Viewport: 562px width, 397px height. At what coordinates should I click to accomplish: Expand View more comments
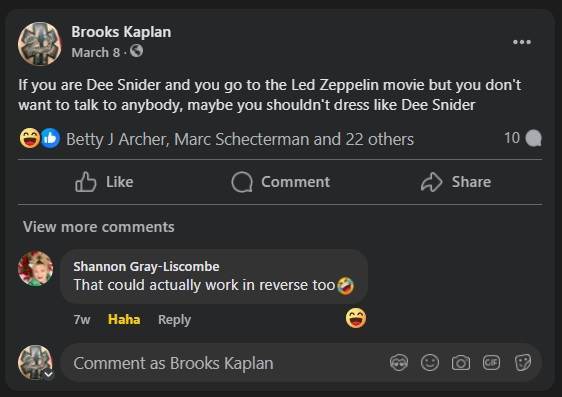99,227
